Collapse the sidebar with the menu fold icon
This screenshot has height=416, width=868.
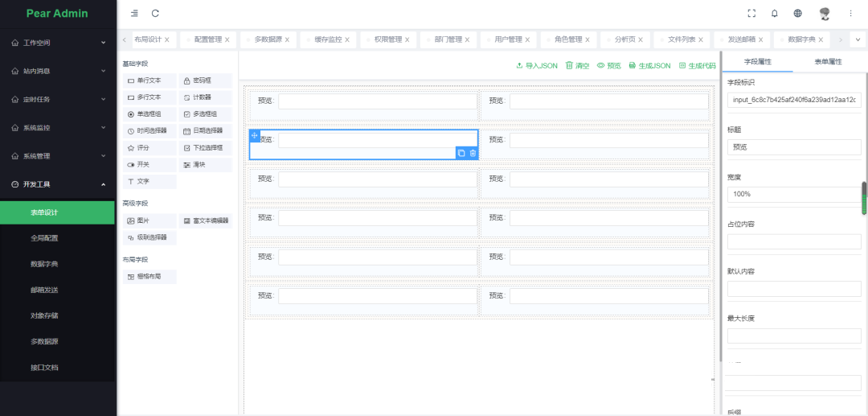(134, 13)
